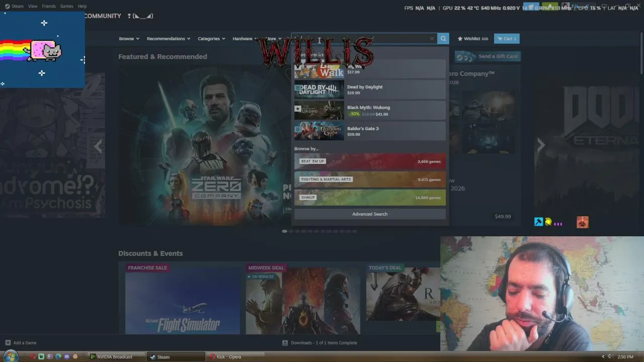Open Discord quick launch taskbar icon
Viewport: 644px width, 362px height.
click(67, 357)
